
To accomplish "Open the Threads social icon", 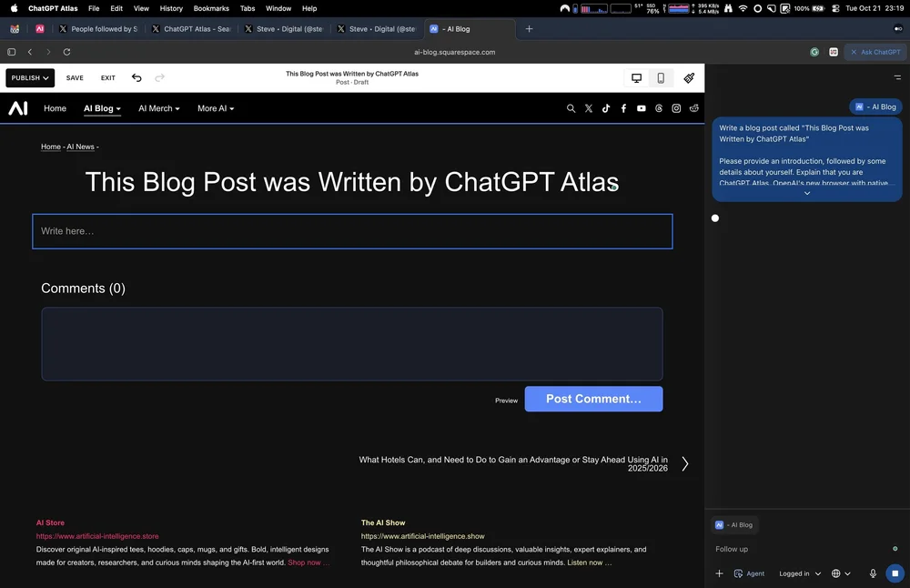I will (659, 108).
